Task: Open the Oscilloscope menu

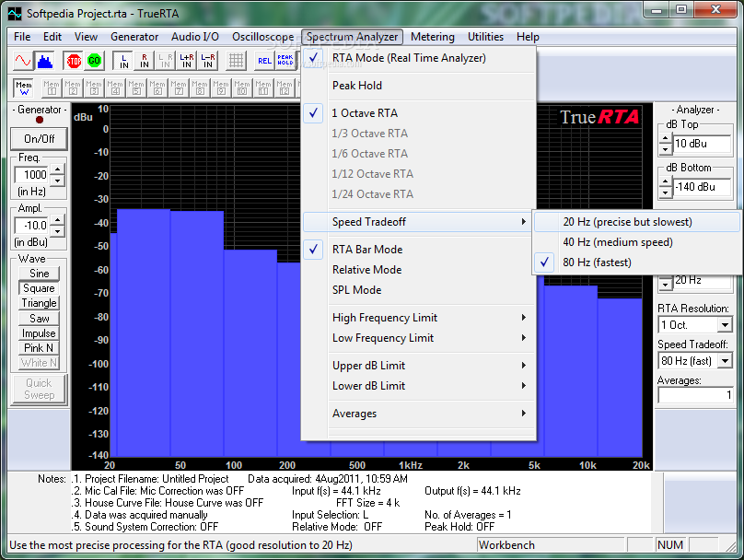Action: (262, 37)
